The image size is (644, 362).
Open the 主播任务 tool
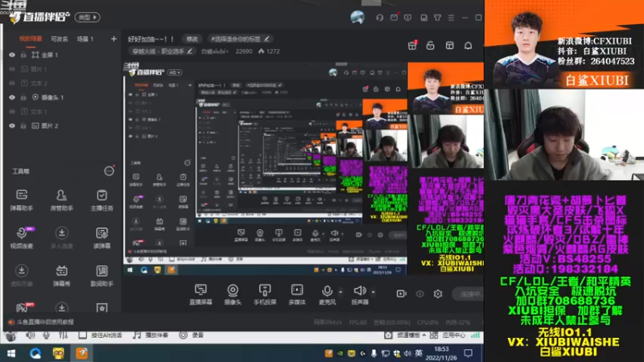click(x=102, y=200)
